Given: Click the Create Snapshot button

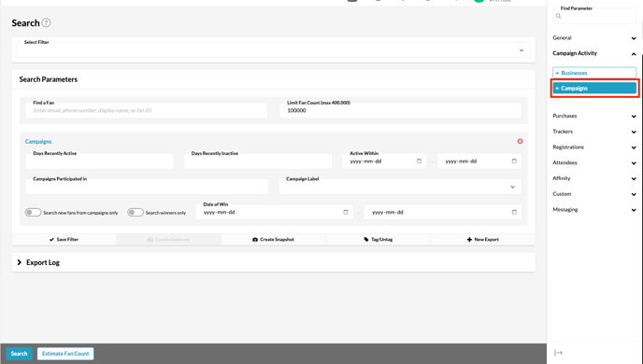Looking at the screenshot, I should click(274, 239).
